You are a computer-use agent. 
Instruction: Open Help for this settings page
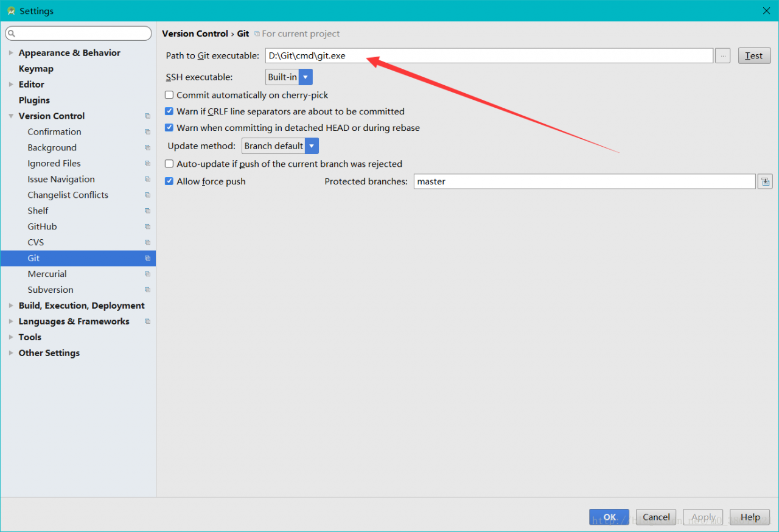[x=750, y=517]
